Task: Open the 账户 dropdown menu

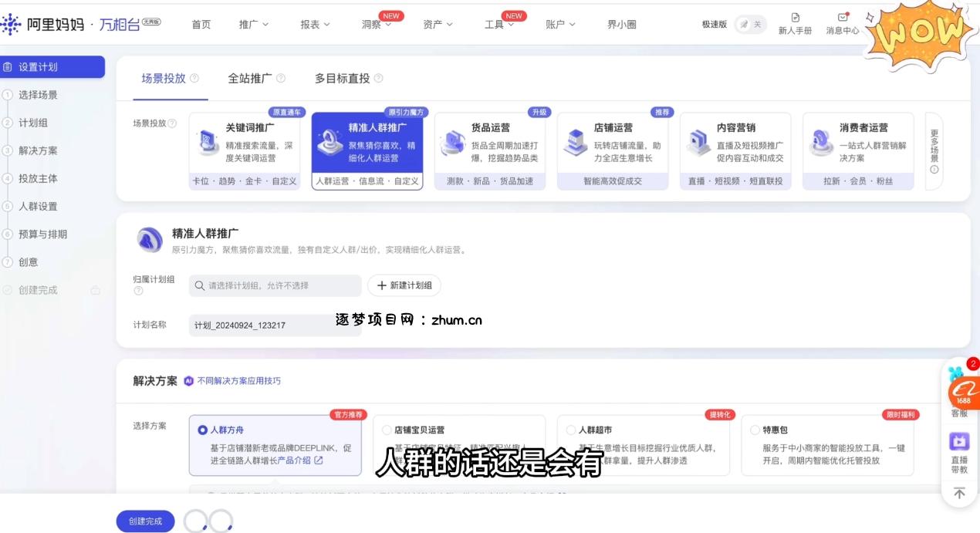Action: pos(560,25)
